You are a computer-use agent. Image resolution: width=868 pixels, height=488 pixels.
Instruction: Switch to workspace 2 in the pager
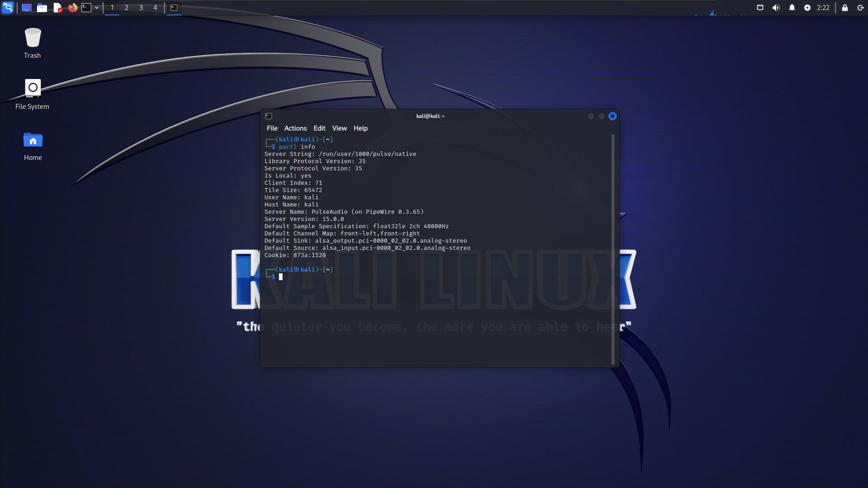[126, 7]
